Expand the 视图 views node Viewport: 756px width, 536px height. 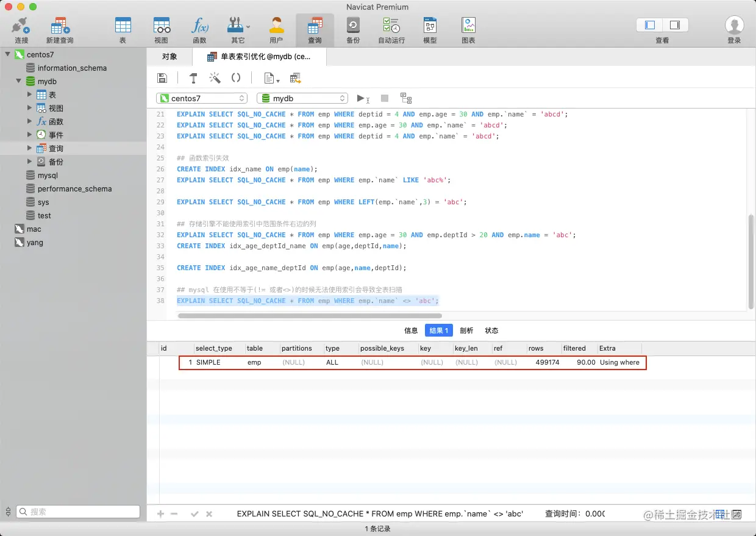(29, 108)
